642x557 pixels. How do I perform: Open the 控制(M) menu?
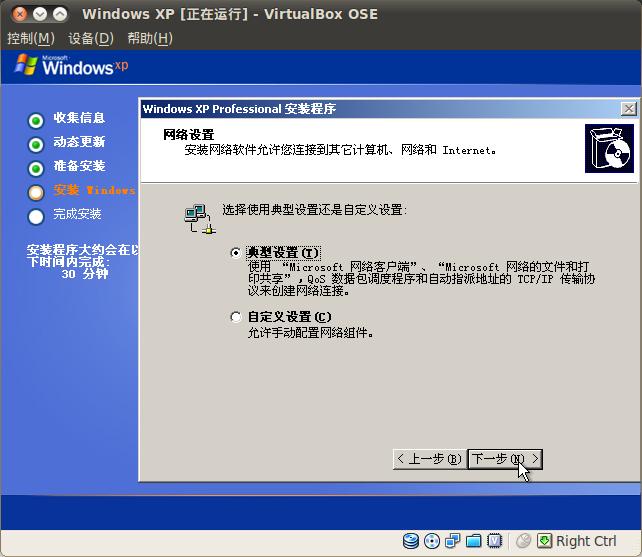pyautogui.click(x=31, y=38)
